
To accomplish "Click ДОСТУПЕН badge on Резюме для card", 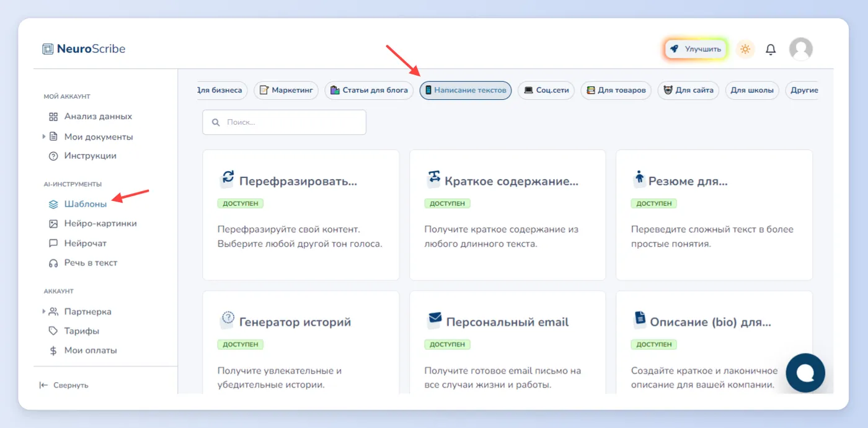I will pos(654,203).
